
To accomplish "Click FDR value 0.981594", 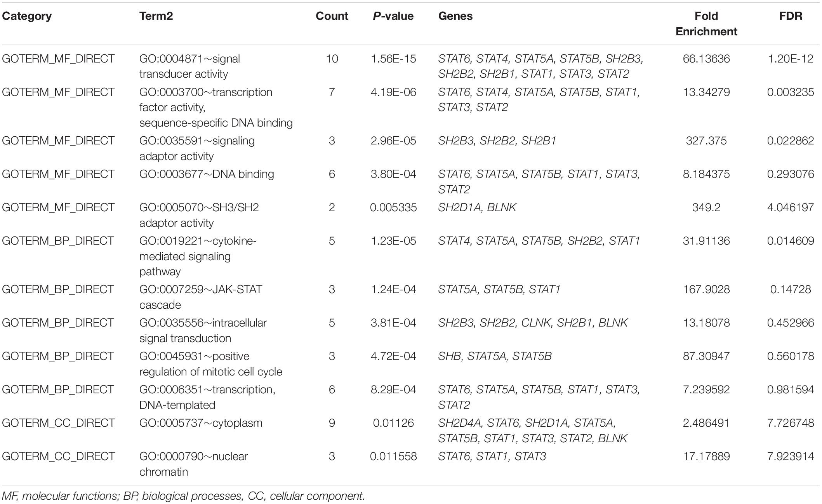I will (791, 390).
